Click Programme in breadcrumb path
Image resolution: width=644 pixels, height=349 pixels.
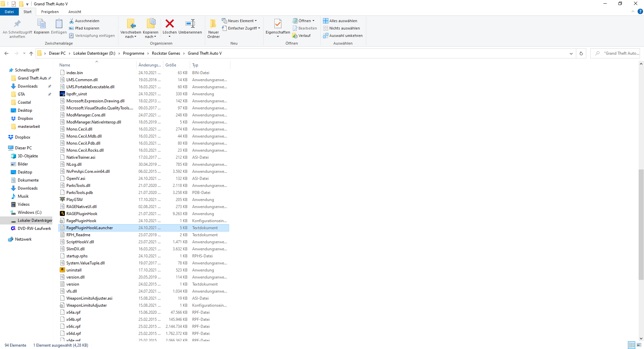[x=133, y=53]
